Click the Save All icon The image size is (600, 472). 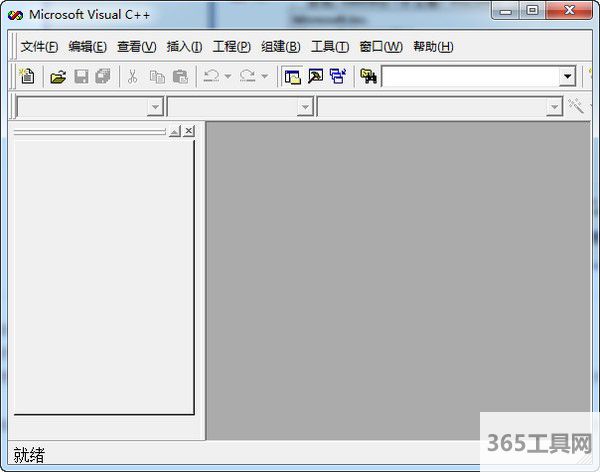[x=103, y=77]
